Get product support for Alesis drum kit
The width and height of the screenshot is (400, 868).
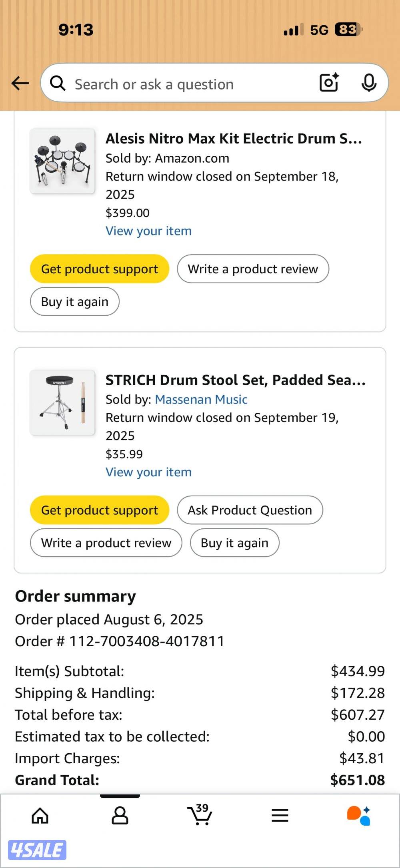pyautogui.click(x=100, y=269)
